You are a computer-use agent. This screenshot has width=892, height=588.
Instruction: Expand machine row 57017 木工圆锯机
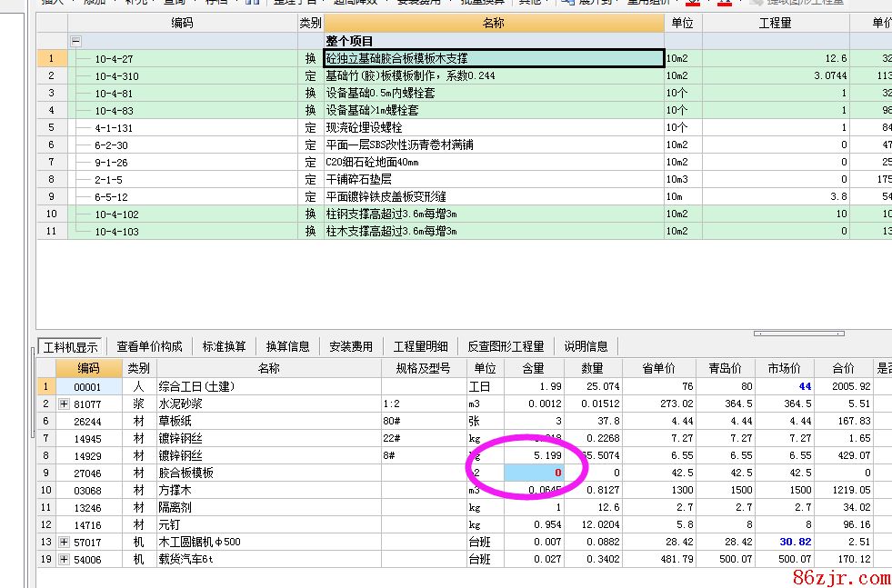[65, 543]
